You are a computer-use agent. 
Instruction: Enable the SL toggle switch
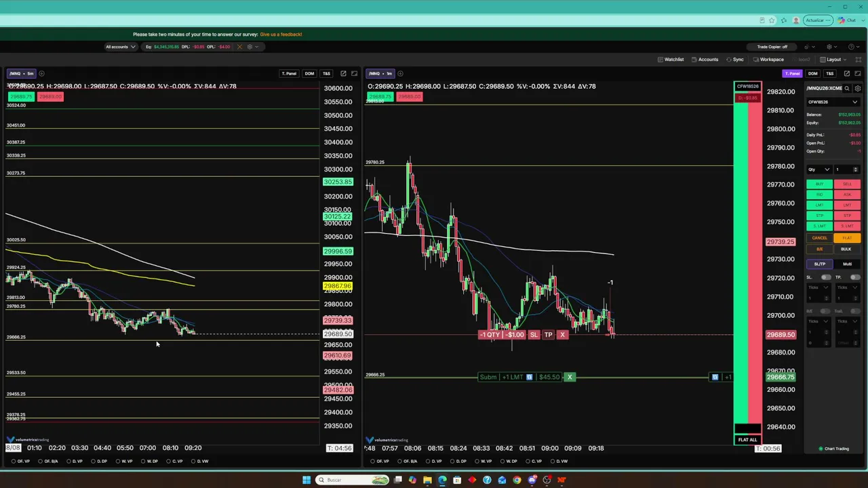click(826, 277)
